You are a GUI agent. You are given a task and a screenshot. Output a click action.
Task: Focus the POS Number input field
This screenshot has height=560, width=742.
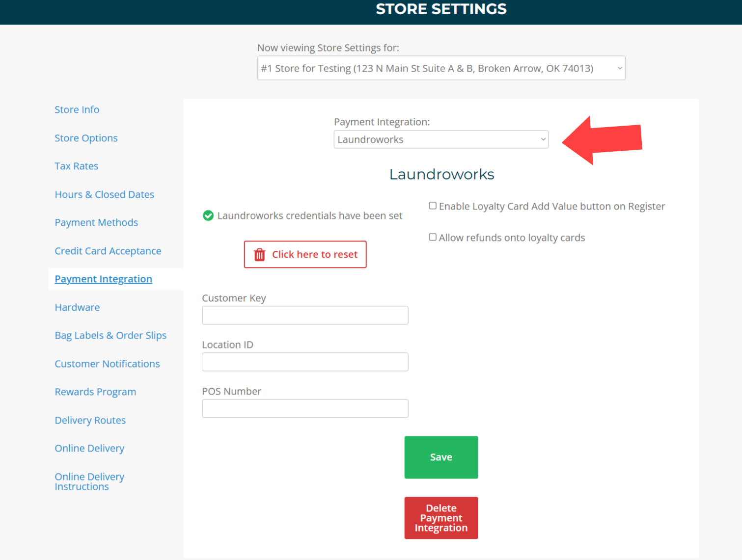pos(305,408)
